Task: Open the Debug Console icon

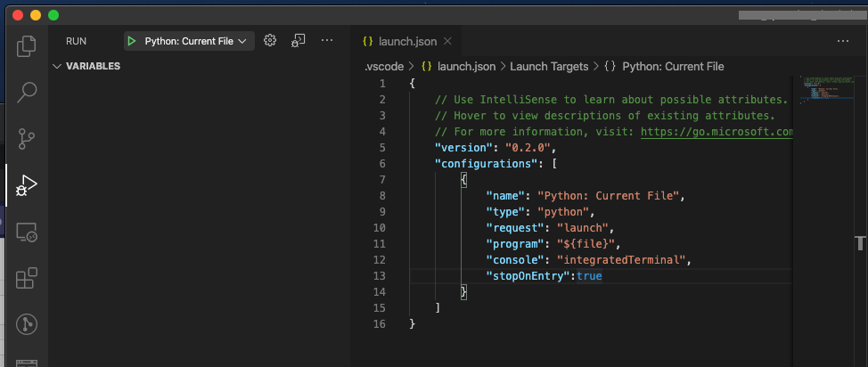Action: (x=299, y=40)
